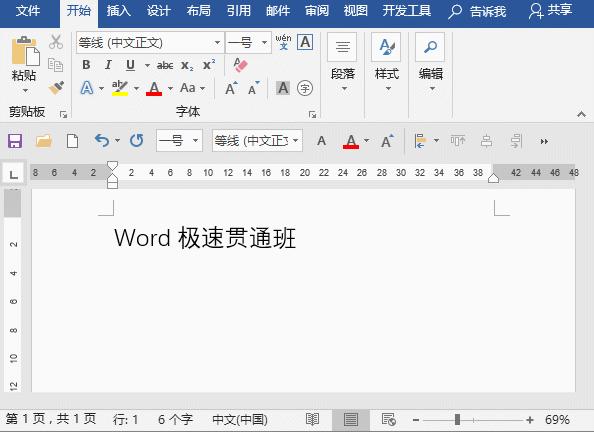Click the New document icon
The width and height of the screenshot is (594, 432).
[72, 141]
